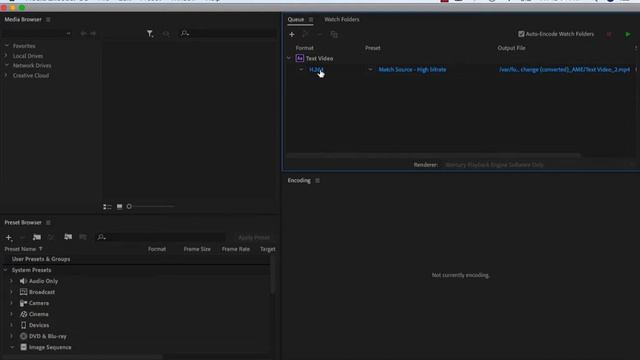Image resolution: width=640 pixels, height=360 pixels.
Task: Collapse the Image Sequence preset group
Action: pos(12,347)
